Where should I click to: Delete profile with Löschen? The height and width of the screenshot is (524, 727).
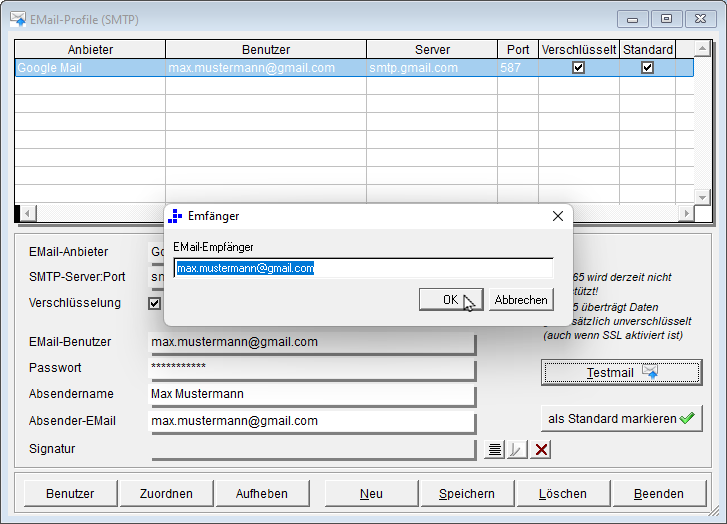click(563, 493)
